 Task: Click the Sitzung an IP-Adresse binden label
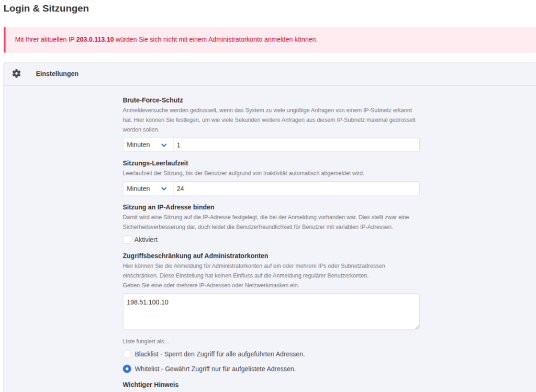pyautogui.click(x=169, y=207)
